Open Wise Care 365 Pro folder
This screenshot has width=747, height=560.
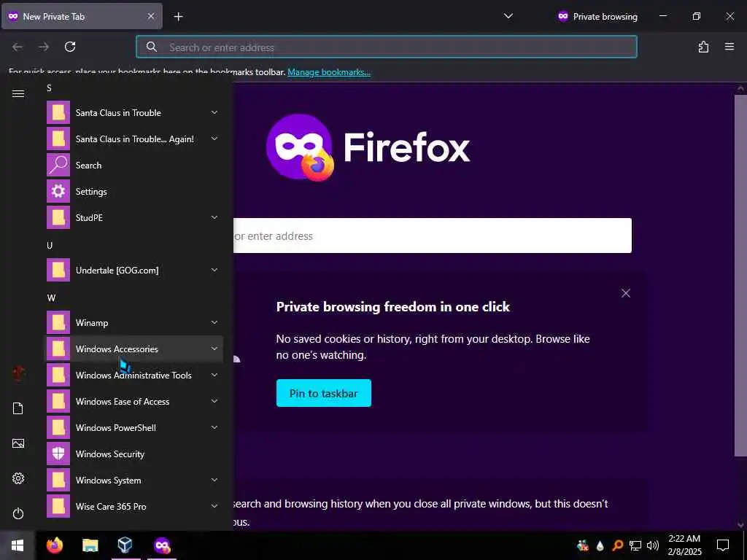[x=133, y=507]
